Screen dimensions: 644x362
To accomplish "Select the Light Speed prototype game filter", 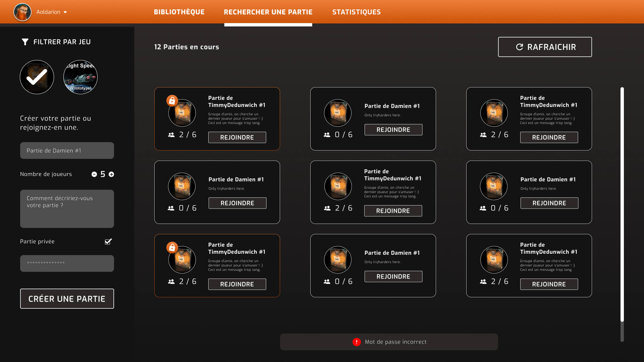I will (x=80, y=77).
